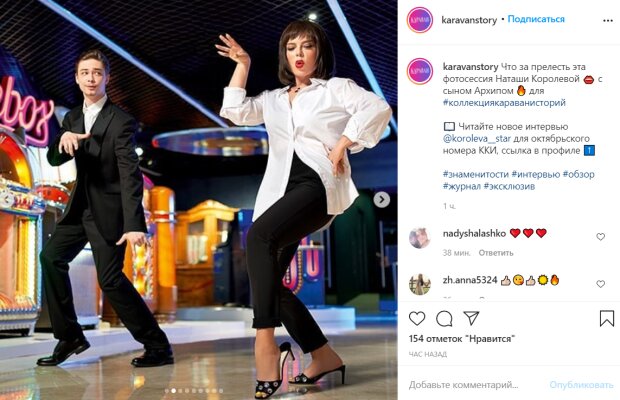Select the carousel pagination dots
Viewport: 620px width, 400px height.
pyautogui.click(x=194, y=391)
